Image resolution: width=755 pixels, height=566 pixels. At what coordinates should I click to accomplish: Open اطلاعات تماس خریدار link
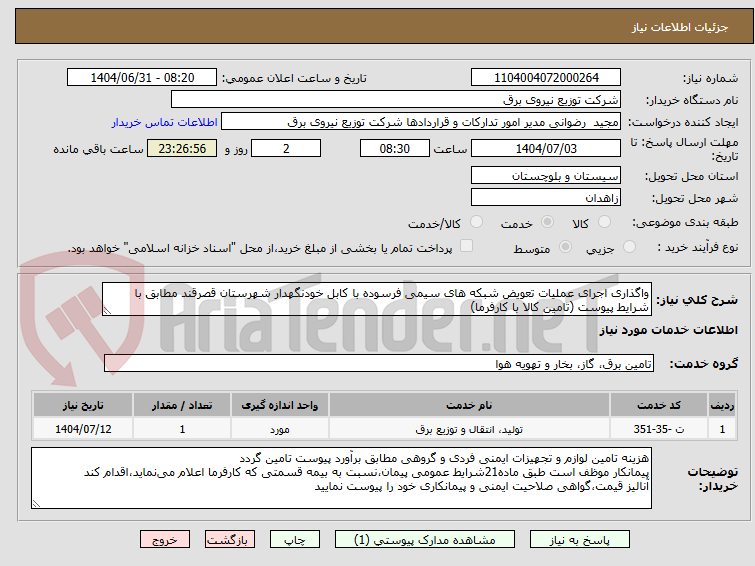tap(165, 122)
